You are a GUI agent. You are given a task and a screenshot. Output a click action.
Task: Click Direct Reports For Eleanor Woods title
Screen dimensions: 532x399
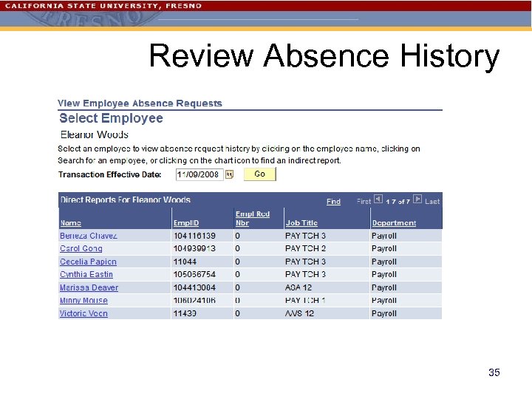[x=126, y=199]
